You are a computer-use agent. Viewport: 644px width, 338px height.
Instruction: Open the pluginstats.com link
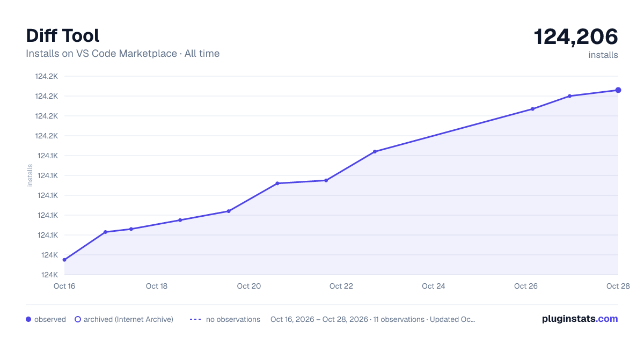pos(580,319)
